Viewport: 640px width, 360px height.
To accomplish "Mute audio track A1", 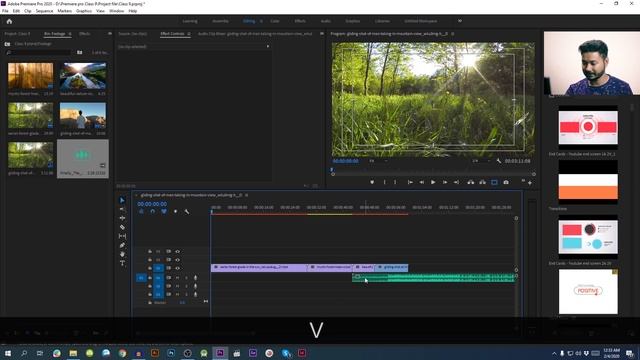I will (178, 278).
